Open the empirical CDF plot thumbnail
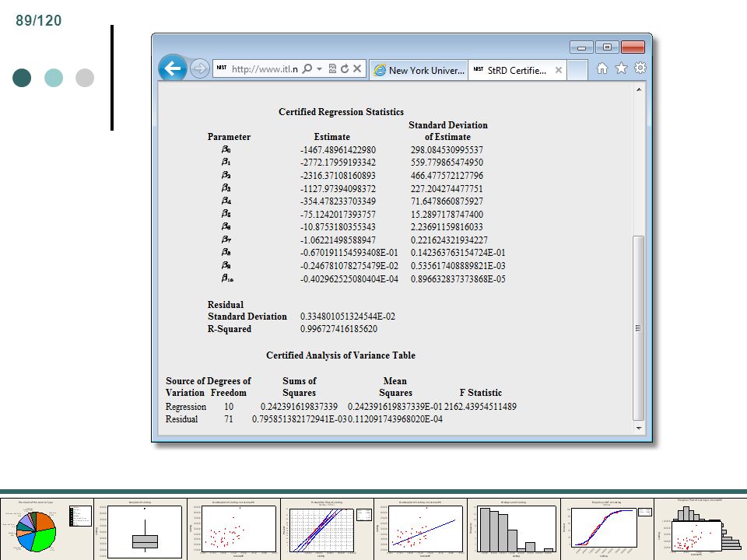747x560 pixels. click(608, 529)
